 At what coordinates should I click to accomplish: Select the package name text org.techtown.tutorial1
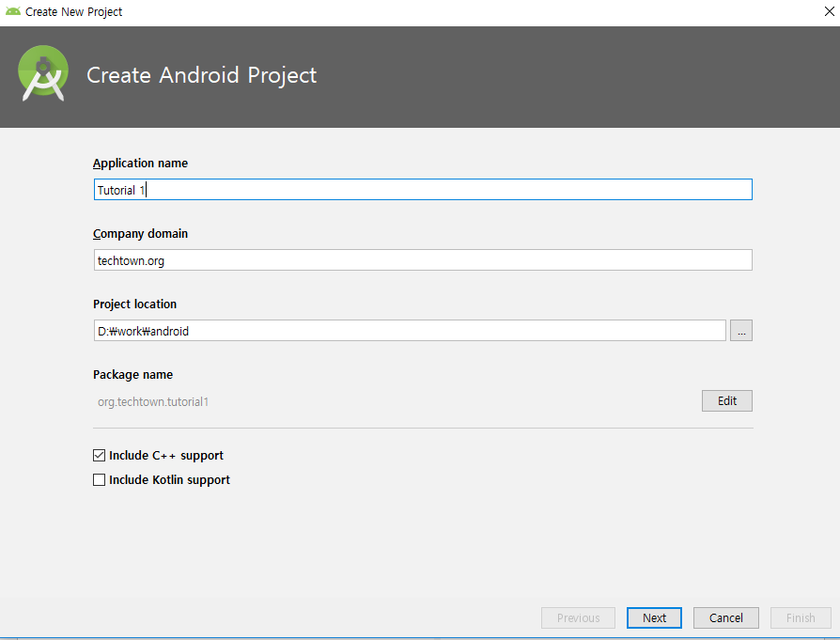153,402
